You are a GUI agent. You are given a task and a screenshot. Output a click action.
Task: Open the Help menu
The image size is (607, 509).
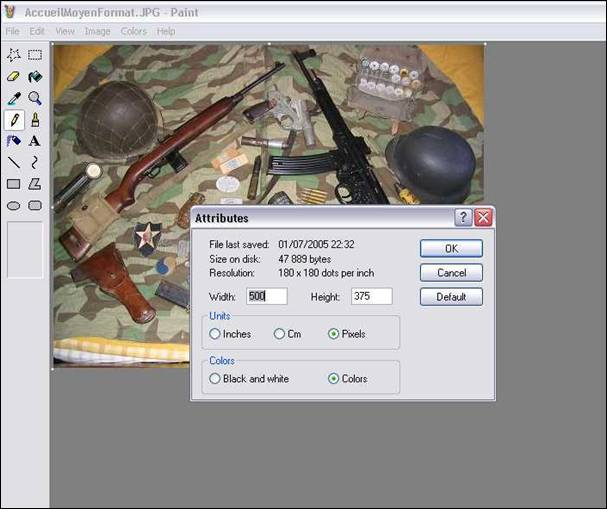[x=166, y=31]
